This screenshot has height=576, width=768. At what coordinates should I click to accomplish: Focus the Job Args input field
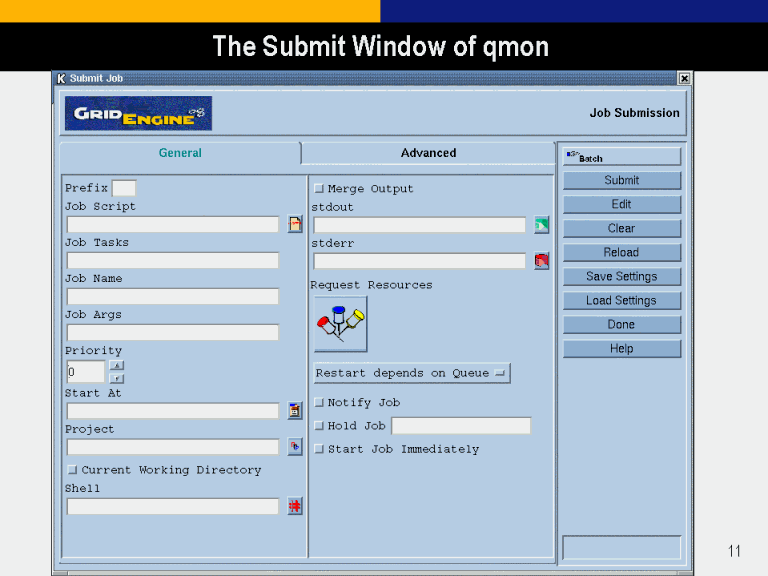[173, 332]
